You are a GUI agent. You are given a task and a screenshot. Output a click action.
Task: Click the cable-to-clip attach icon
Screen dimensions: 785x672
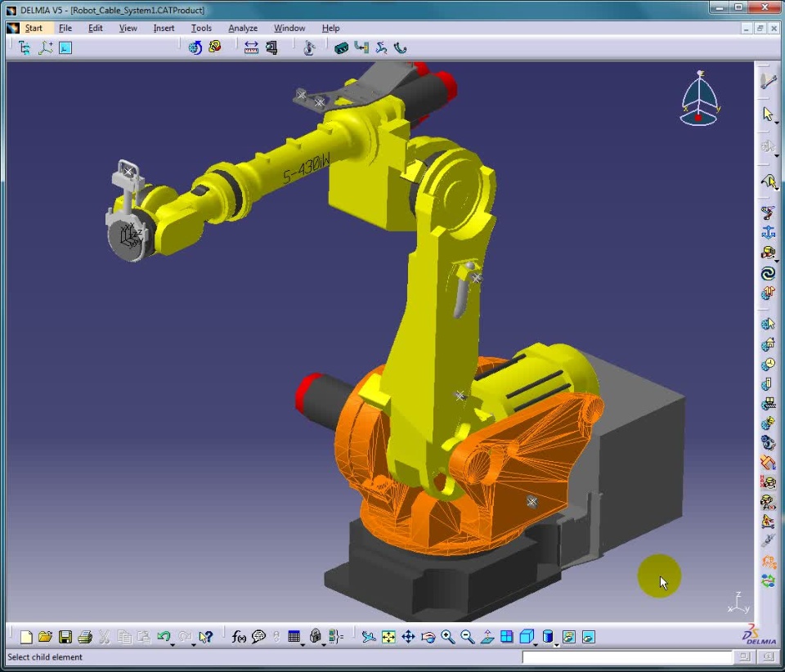361,47
